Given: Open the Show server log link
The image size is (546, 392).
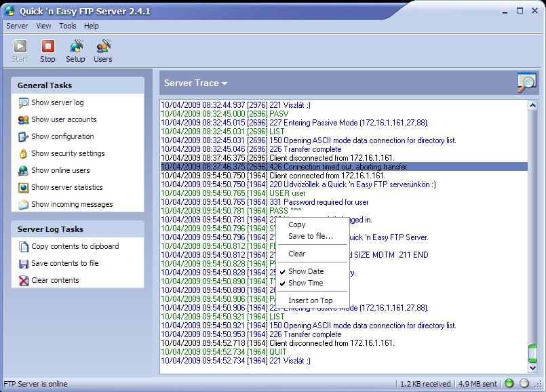Looking at the screenshot, I should pyautogui.click(x=58, y=102).
